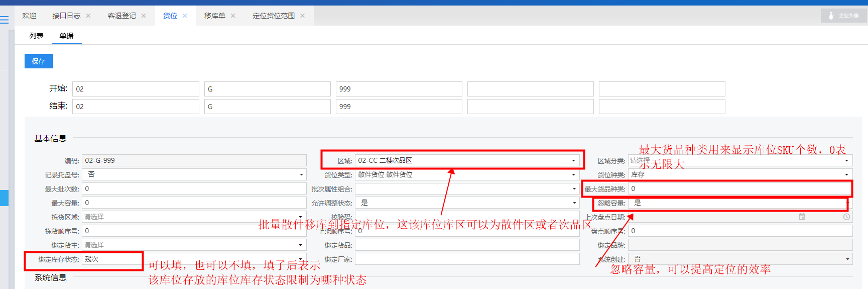
Task: Close the 定位货位范围 tab
Action: click(x=302, y=16)
